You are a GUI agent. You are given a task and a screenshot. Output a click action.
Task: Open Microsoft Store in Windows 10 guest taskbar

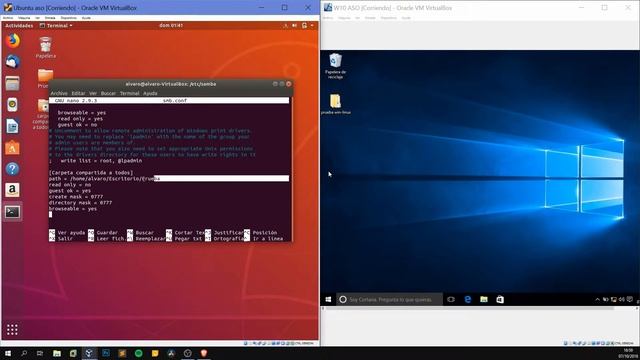point(500,299)
